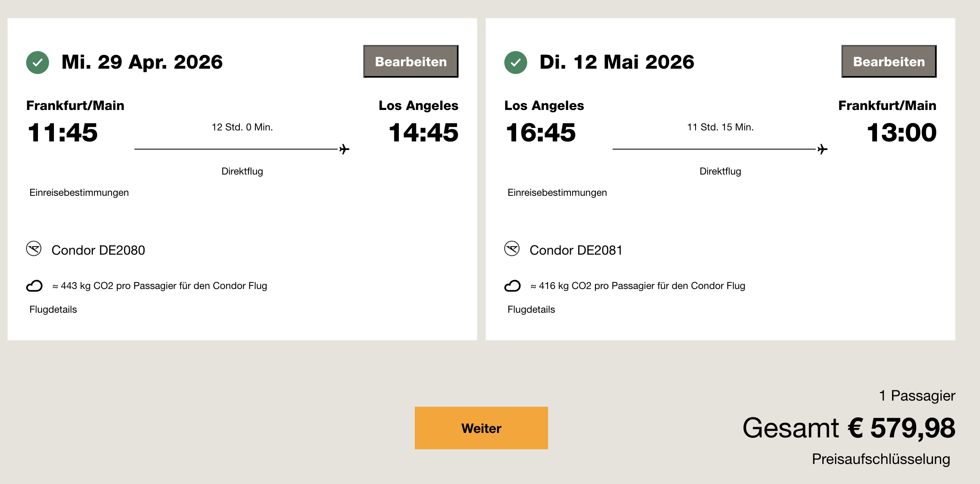Click the airplane icon on the return flight line
The image size is (980, 484).
coord(823,149)
